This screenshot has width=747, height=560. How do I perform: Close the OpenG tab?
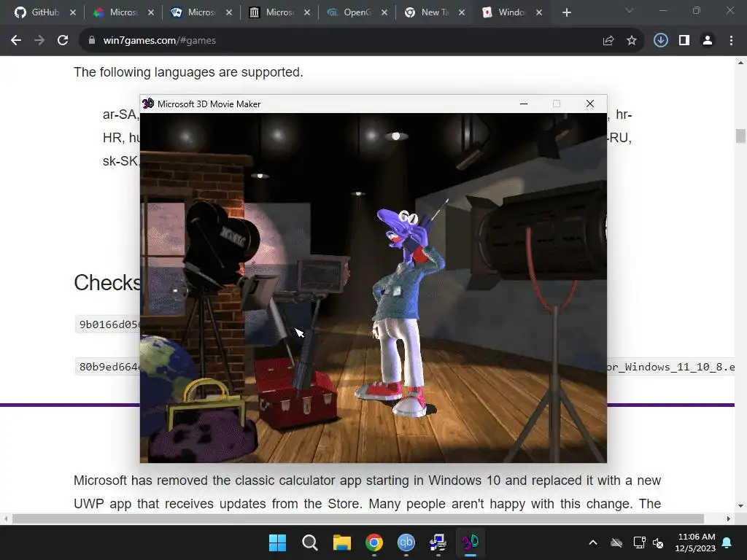tap(384, 13)
